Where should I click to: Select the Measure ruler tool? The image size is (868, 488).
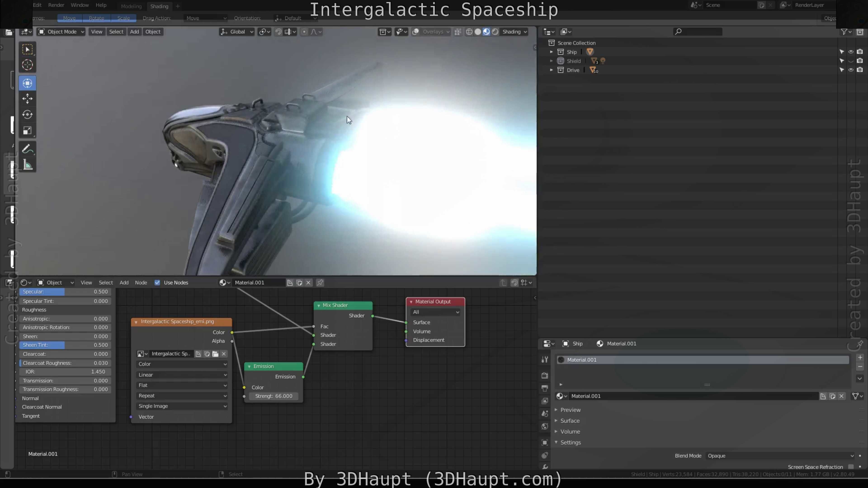click(x=27, y=165)
